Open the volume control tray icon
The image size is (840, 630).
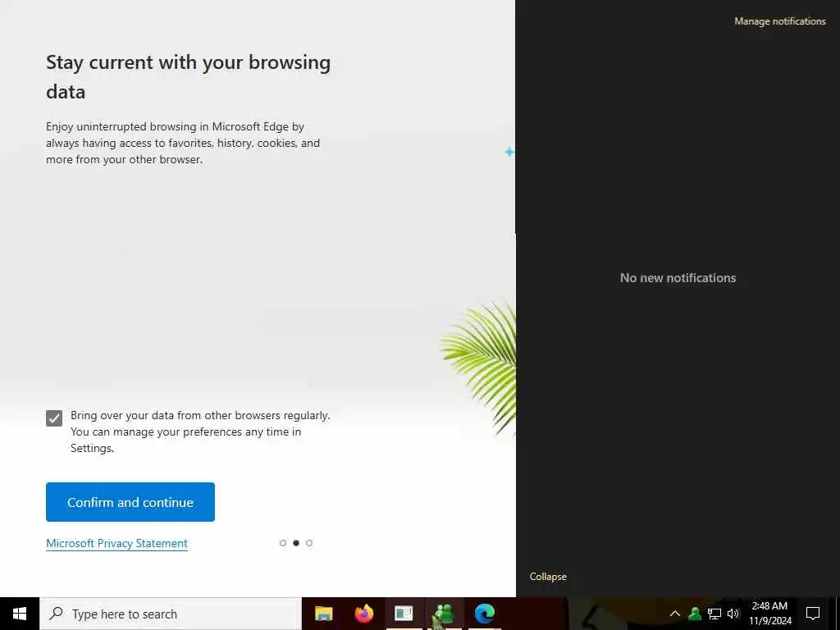click(733, 614)
